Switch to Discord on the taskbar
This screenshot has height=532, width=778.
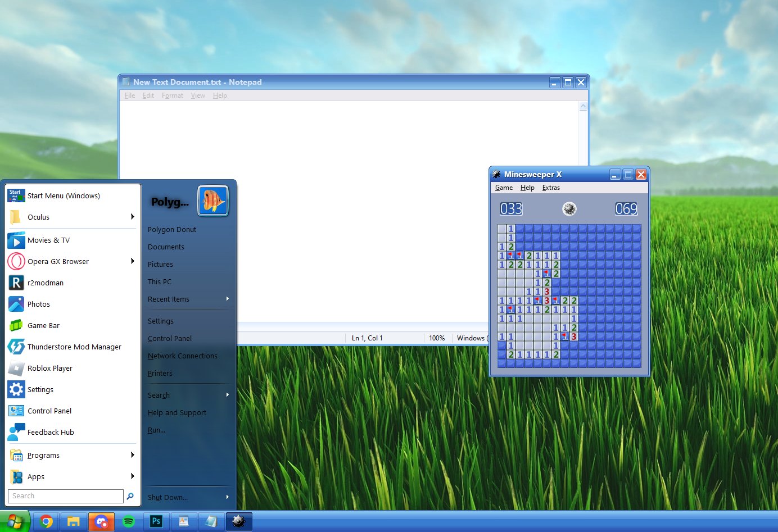pos(101,522)
